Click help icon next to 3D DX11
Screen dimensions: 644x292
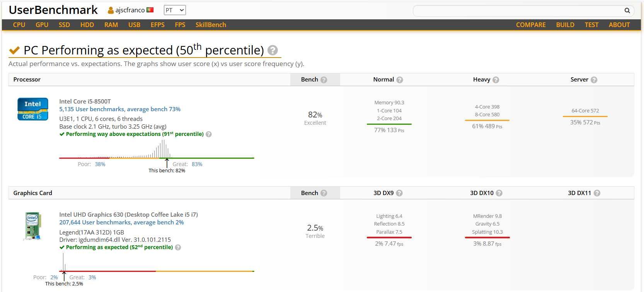pyautogui.click(x=597, y=193)
